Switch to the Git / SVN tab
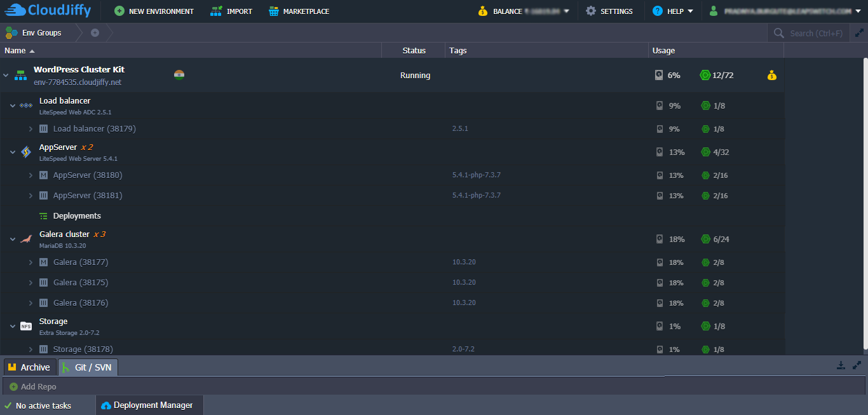 (88, 367)
